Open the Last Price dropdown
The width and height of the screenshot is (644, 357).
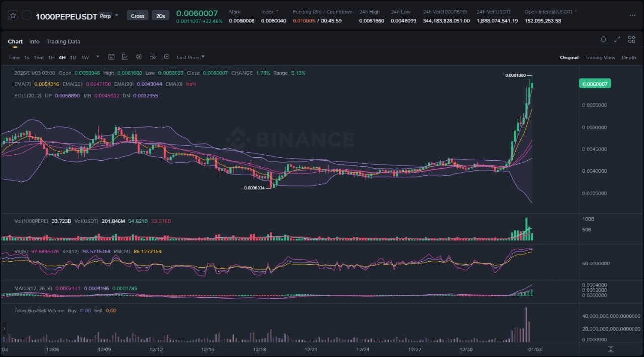(x=191, y=57)
